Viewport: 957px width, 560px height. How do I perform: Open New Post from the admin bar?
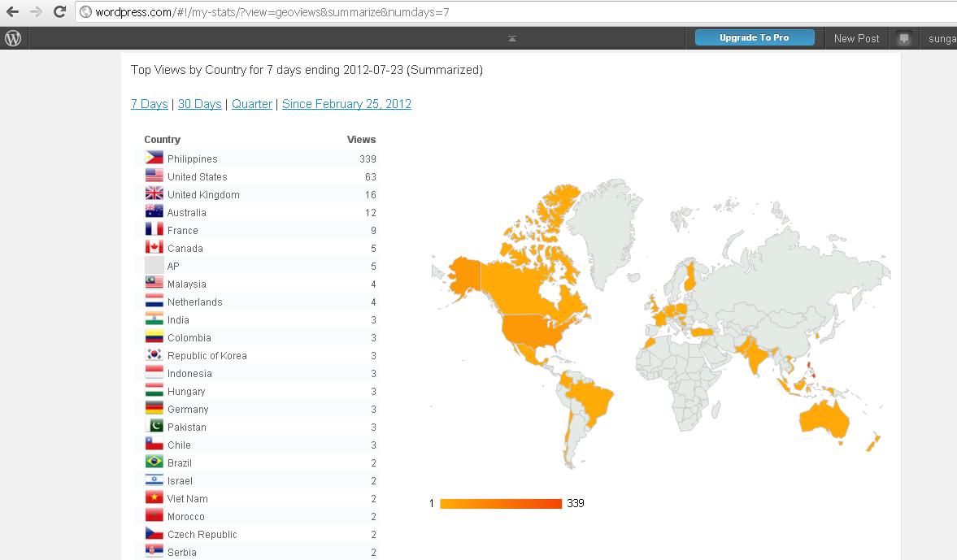856,38
